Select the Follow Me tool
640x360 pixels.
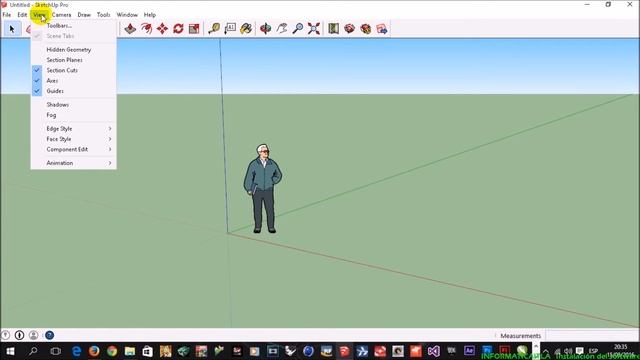click(146, 29)
